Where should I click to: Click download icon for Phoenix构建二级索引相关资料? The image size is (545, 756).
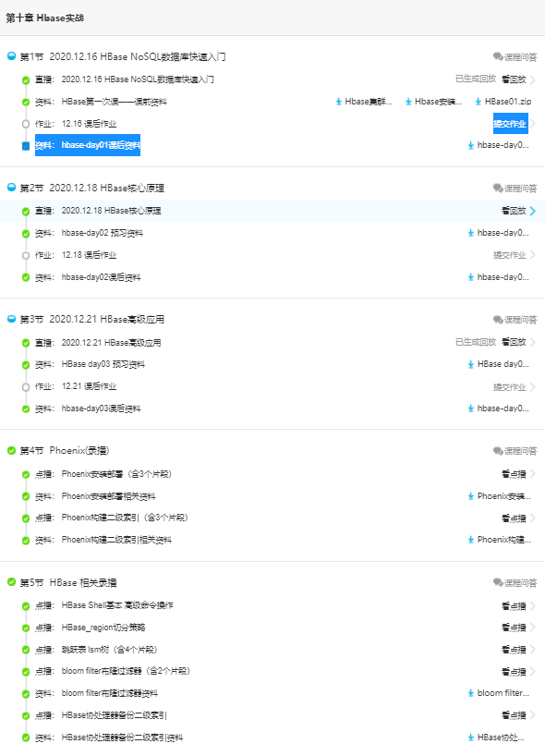[x=471, y=540]
